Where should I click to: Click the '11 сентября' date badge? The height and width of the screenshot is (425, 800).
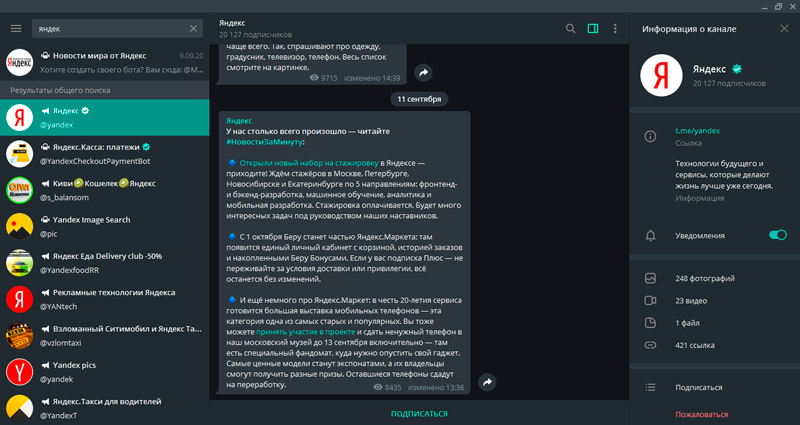tap(419, 99)
